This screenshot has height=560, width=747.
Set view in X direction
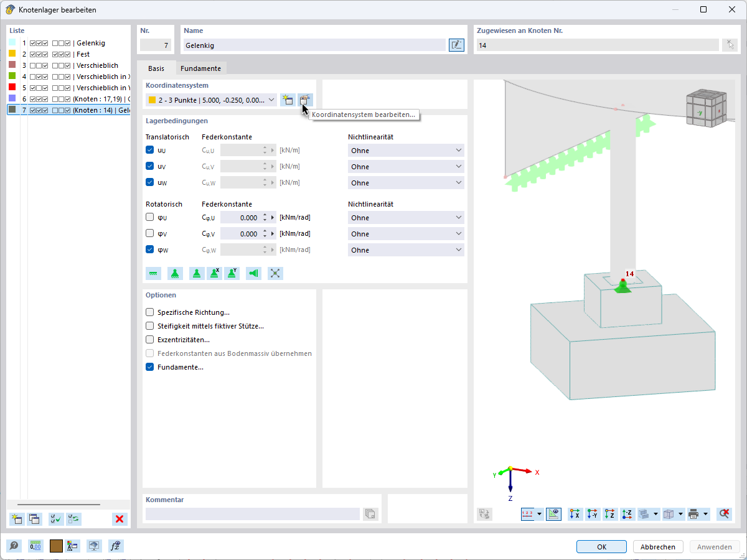tap(575, 514)
